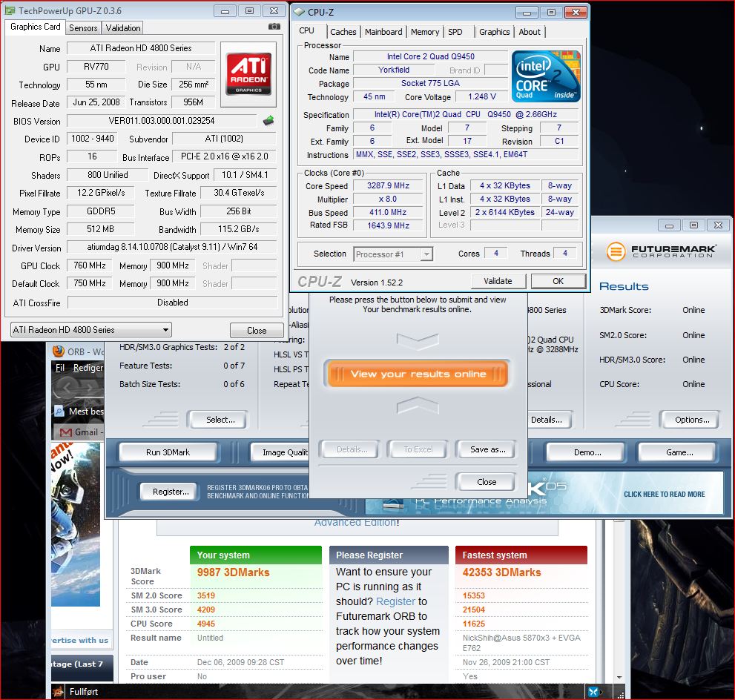The image size is (735, 700).
Task: Click the Advanced Edition link
Action: pos(357,523)
